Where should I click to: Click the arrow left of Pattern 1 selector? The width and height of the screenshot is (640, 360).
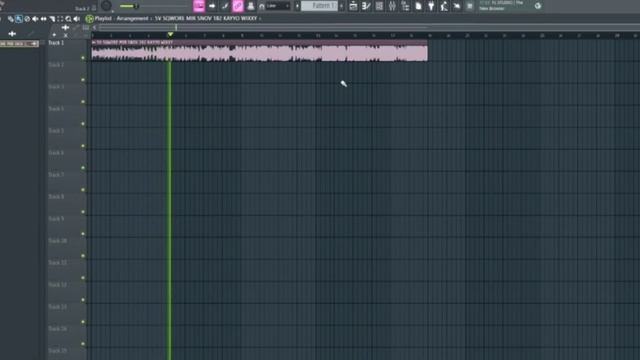pos(297,6)
